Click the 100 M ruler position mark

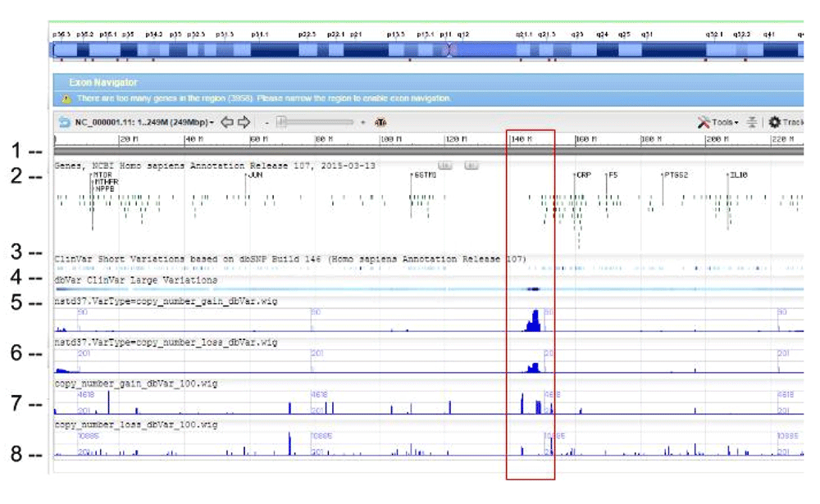pyautogui.click(x=391, y=139)
